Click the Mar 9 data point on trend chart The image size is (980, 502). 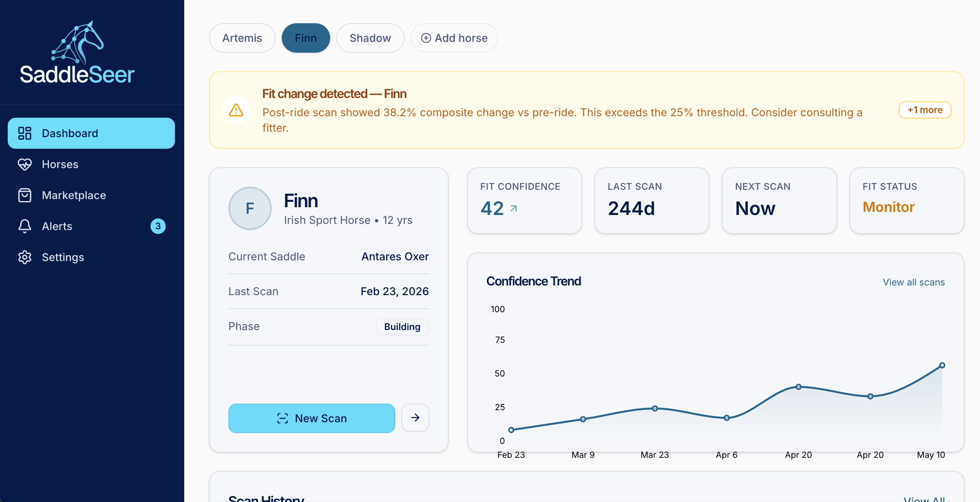(x=583, y=419)
